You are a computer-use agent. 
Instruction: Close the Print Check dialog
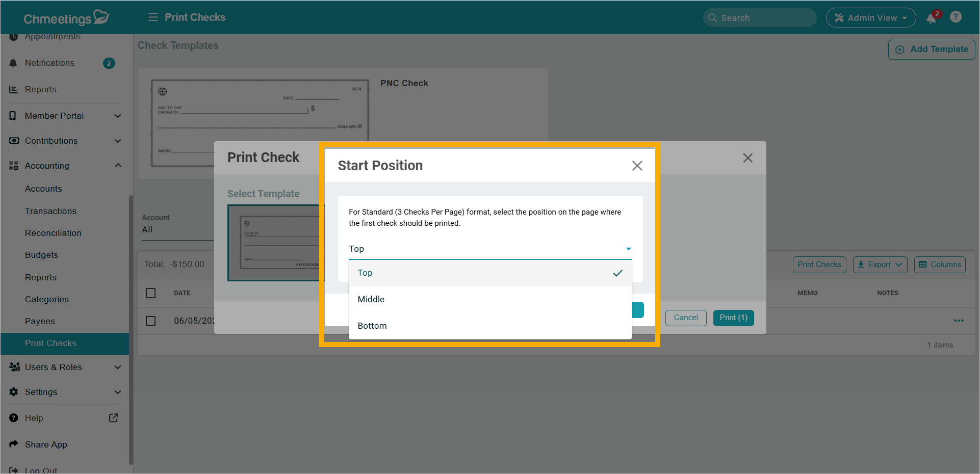pos(748,158)
